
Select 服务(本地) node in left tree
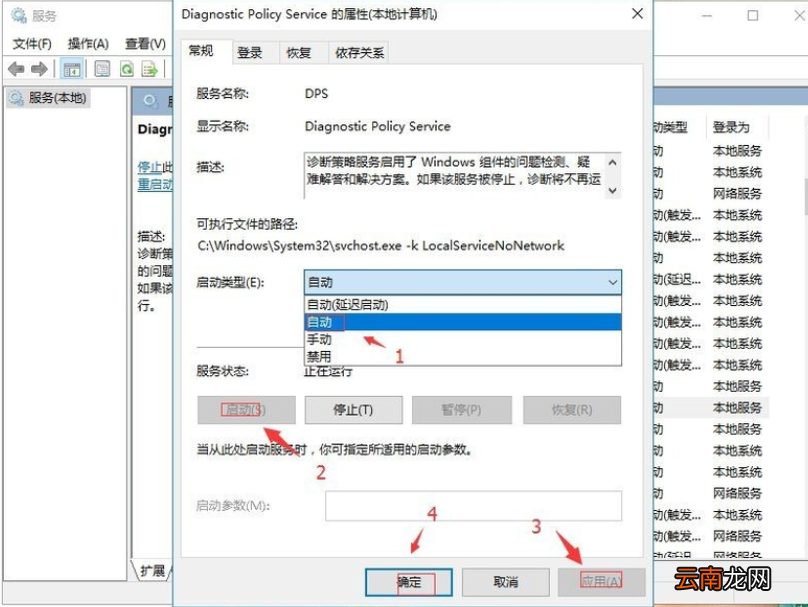(x=49, y=98)
